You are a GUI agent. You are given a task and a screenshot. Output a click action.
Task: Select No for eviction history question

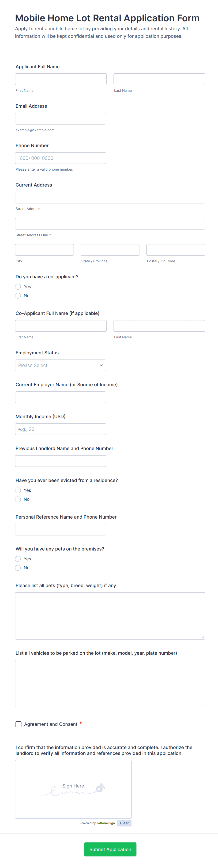pos(18,499)
